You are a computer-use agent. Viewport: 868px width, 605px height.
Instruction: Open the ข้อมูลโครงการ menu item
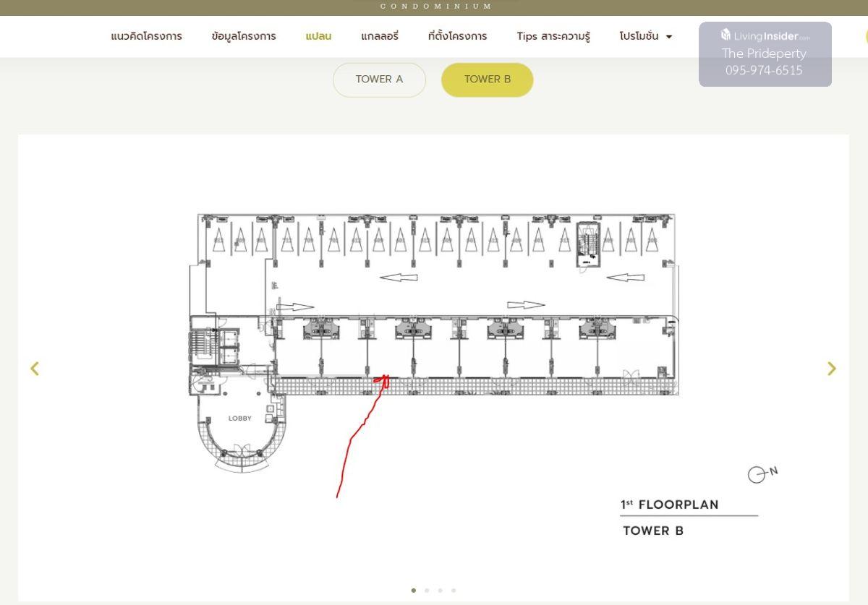coord(244,36)
